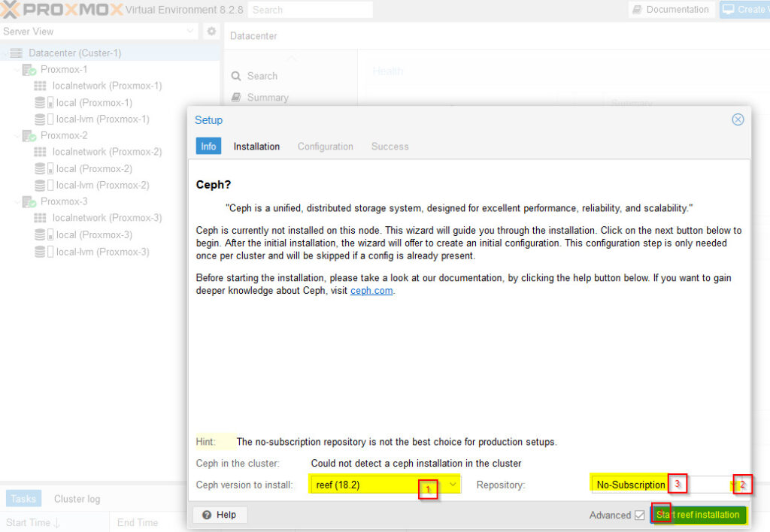
Task: Open Search in the Datacenter menu
Action: 262,76
